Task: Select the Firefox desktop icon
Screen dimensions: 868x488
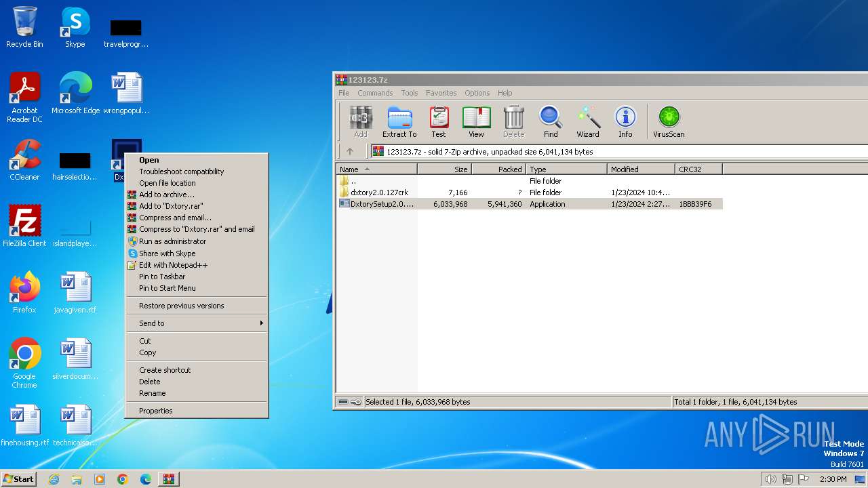Action: [x=24, y=293]
